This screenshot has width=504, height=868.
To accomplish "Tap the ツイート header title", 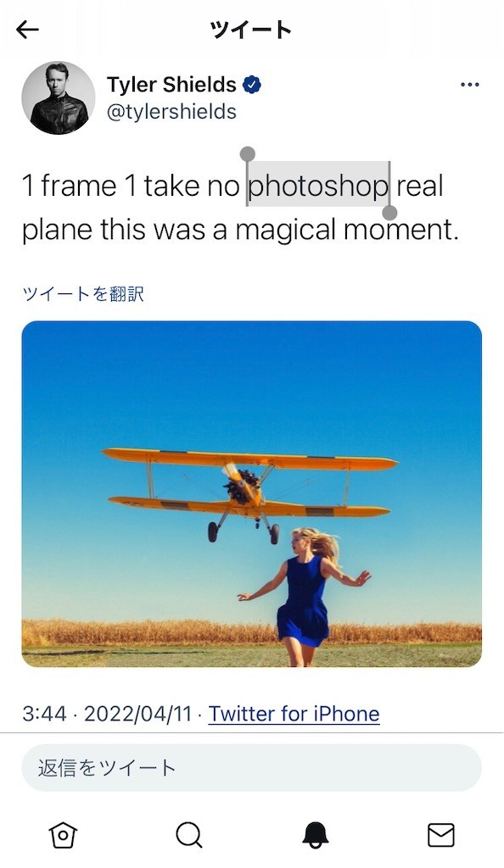I will tap(251, 30).
